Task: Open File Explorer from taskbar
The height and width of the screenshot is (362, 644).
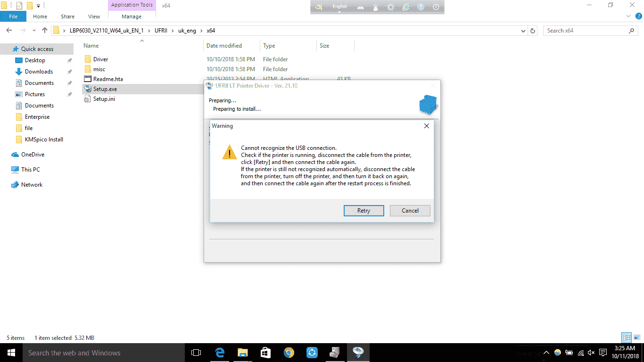Action: pos(242,353)
